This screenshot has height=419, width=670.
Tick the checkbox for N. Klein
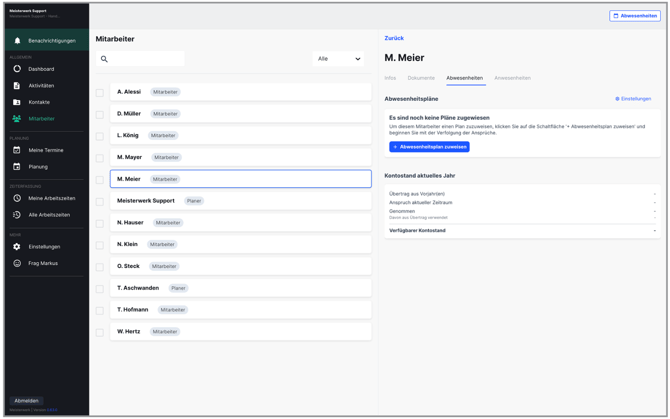click(x=100, y=245)
